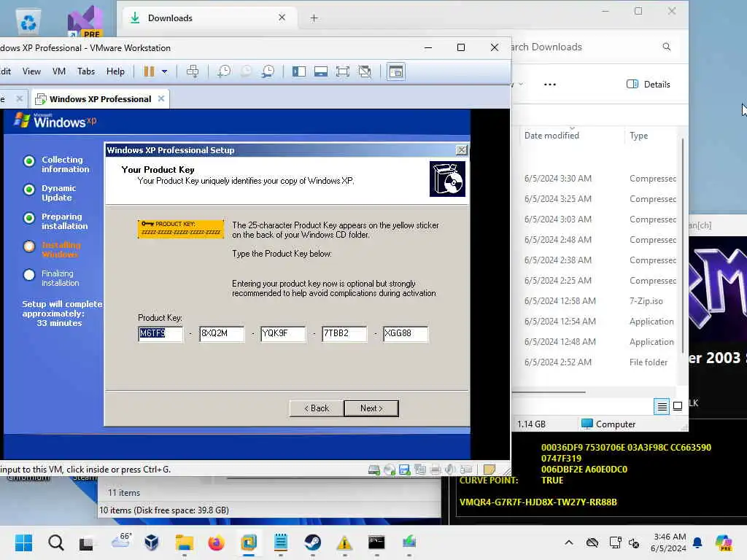This screenshot has width=747, height=560.
Task: Add a new tab in File Explorer
Action: click(x=314, y=18)
